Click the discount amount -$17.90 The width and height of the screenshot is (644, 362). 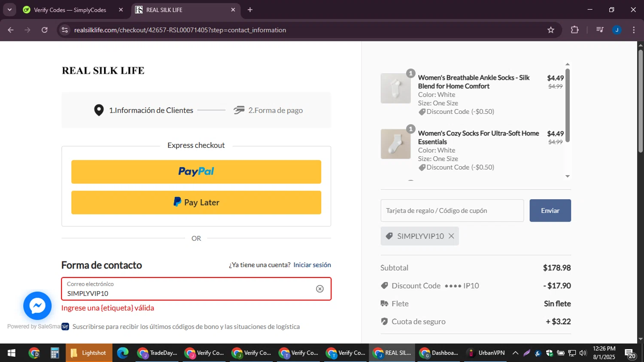coord(557,286)
